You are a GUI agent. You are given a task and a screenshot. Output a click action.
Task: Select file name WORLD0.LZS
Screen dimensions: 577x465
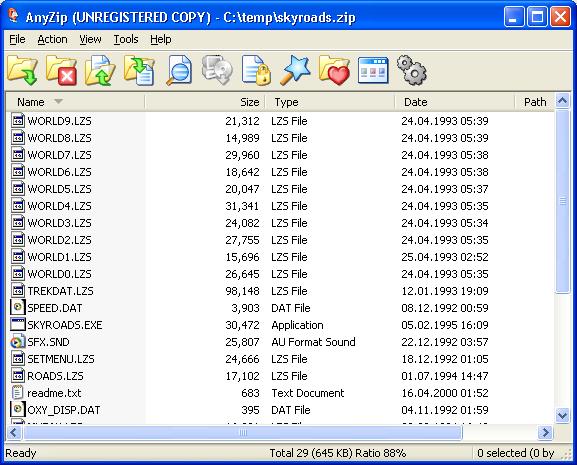60,274
